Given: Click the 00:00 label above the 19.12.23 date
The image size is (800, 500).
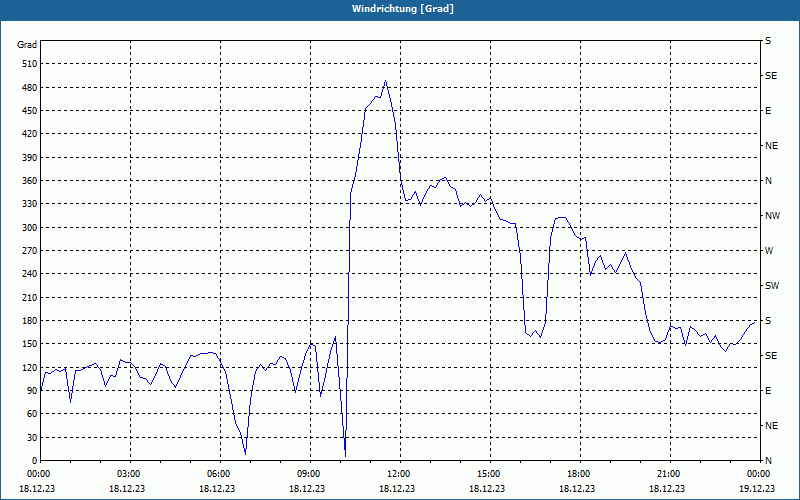Looking at the screenshot, I should (759, 473).
